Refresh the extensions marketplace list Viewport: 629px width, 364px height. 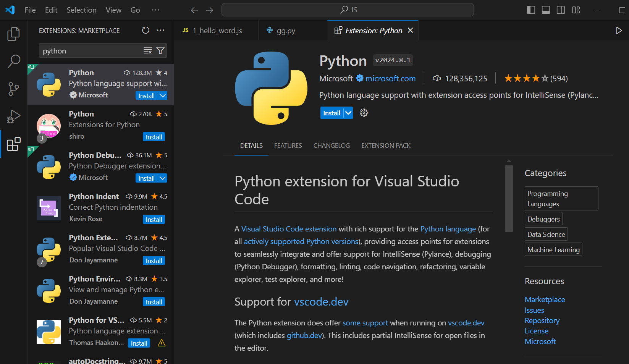pyautogui.click(x=146, y=30)
